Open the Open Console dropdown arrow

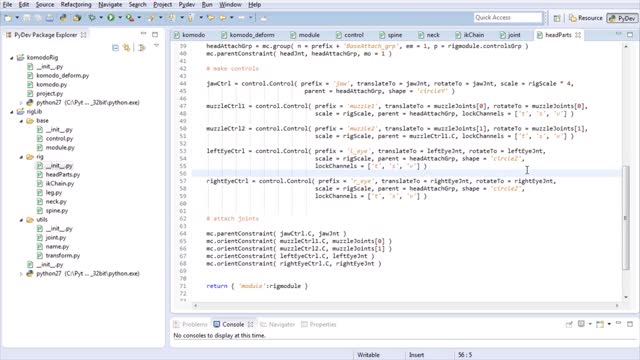[609, 324]
